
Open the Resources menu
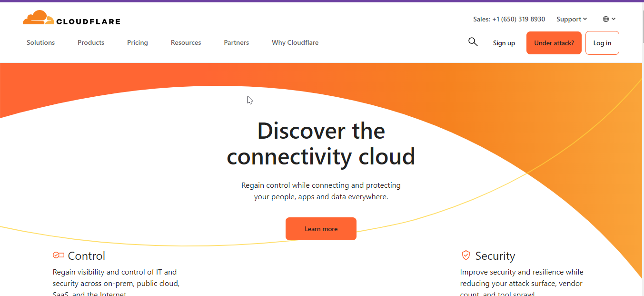[186, 42]
